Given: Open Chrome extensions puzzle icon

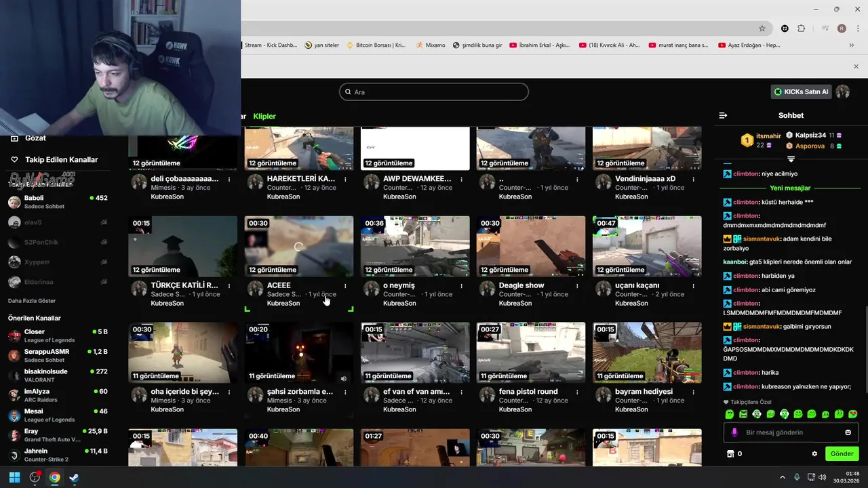Looking at the screenshot, I should coord(802,28).
